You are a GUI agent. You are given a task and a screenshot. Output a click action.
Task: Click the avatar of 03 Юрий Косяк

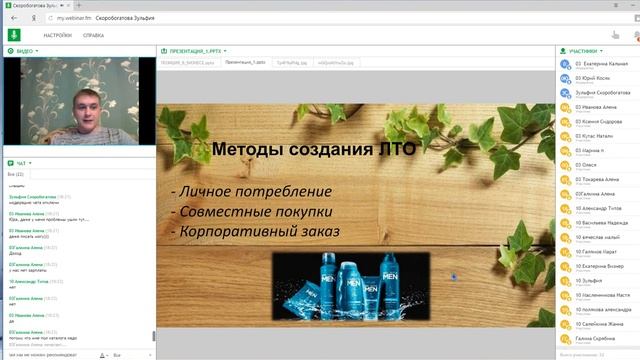pyautogui.click(x=565, y=78)
